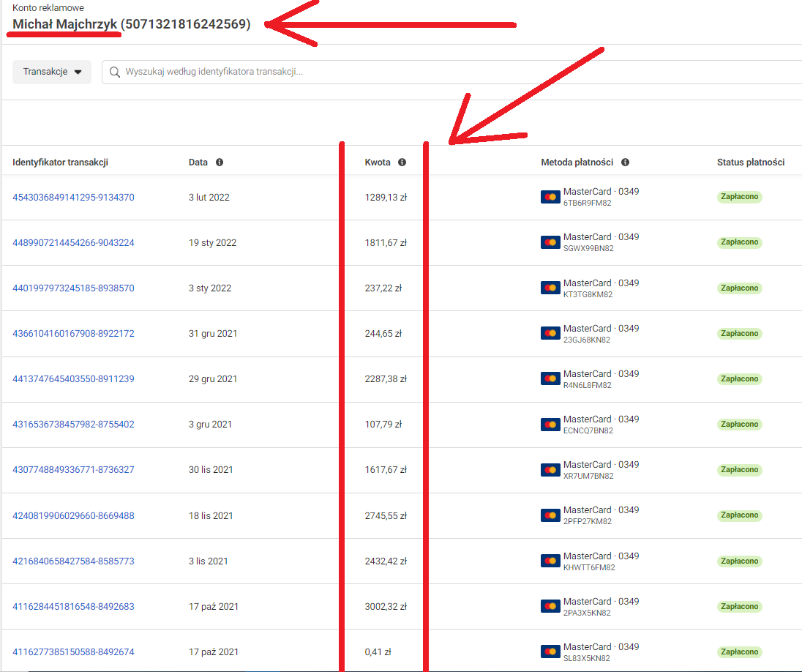
Task: Select the date 29 gru 2021
Action: tap(213, 378)
